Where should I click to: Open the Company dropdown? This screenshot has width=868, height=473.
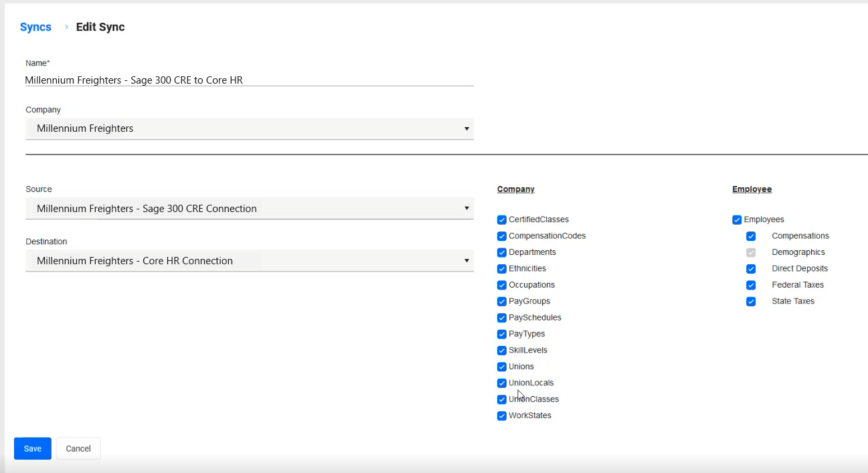[250, 128]
